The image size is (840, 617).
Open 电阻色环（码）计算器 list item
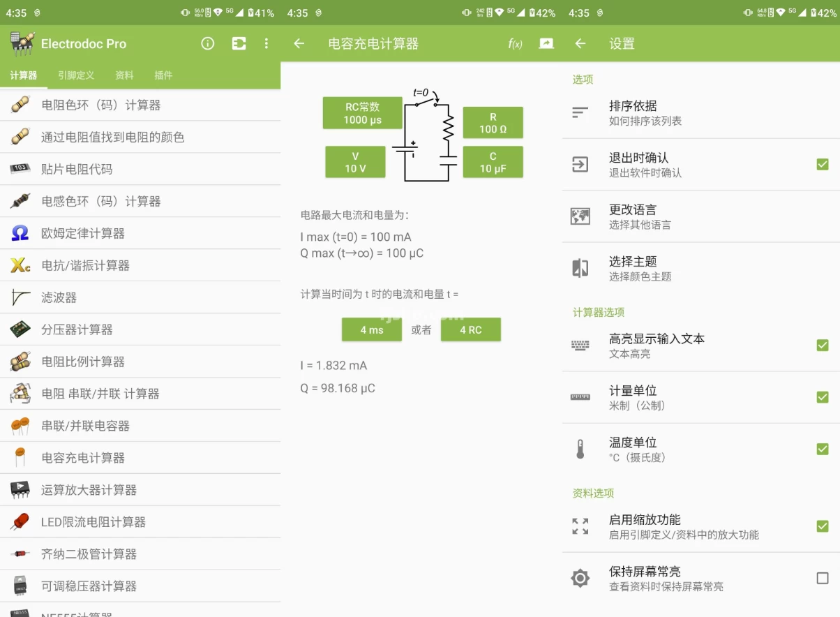click(x=101, y=105)
